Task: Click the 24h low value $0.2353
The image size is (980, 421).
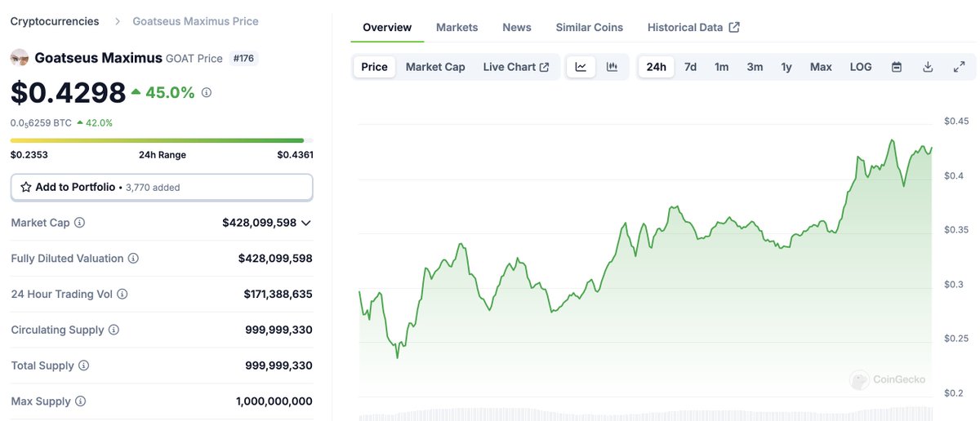Action: pos(29,155)
